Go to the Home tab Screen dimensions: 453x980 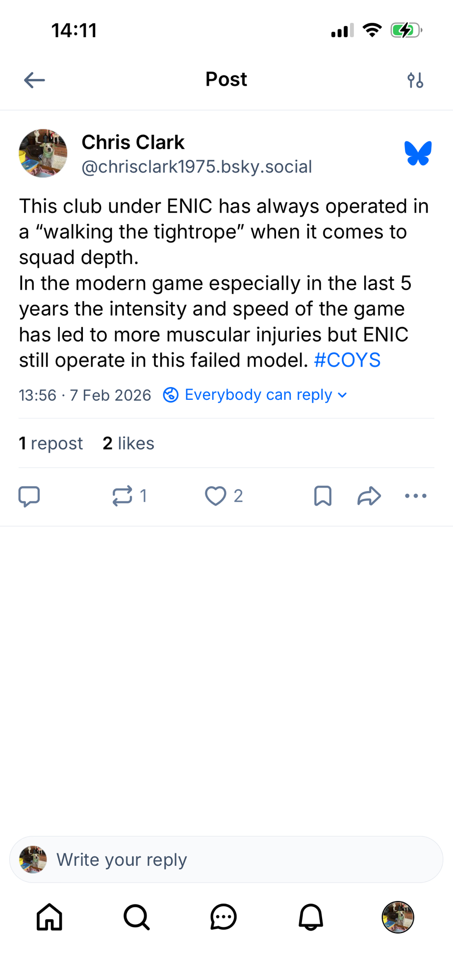coord(50,917)
